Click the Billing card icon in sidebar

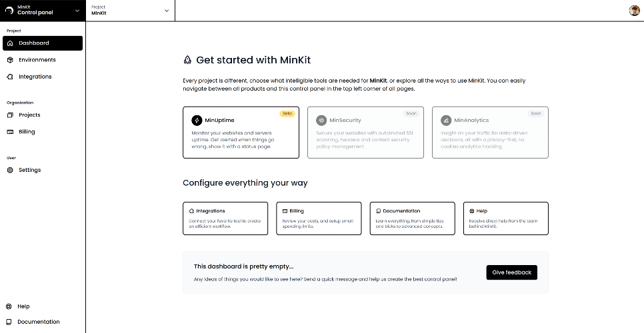tap(9, 132)
